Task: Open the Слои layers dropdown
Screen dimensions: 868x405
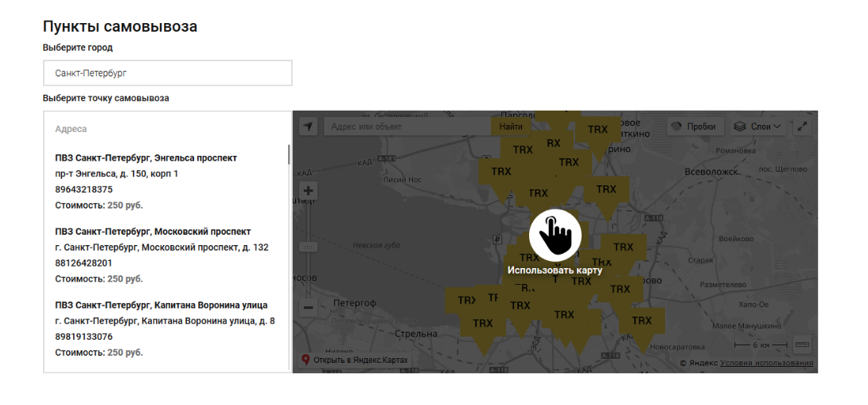Action: 758,127
